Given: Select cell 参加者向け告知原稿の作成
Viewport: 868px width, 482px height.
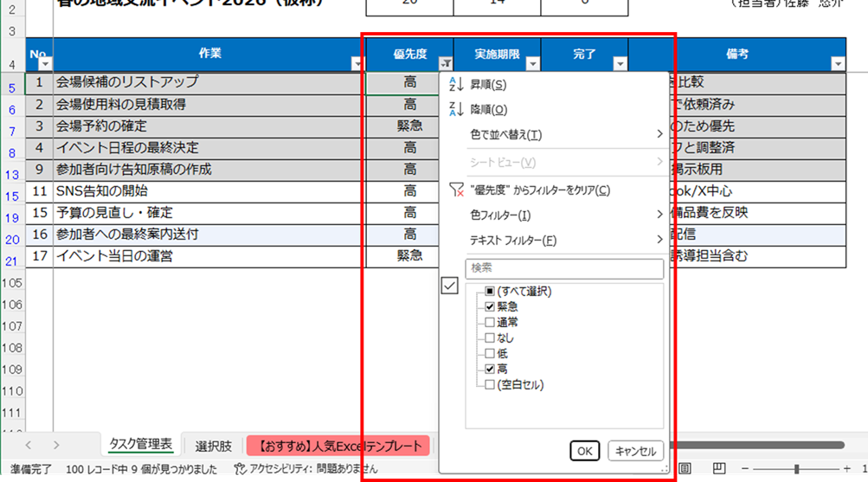Looking at the screenshot, I should [x=209, y=170].
